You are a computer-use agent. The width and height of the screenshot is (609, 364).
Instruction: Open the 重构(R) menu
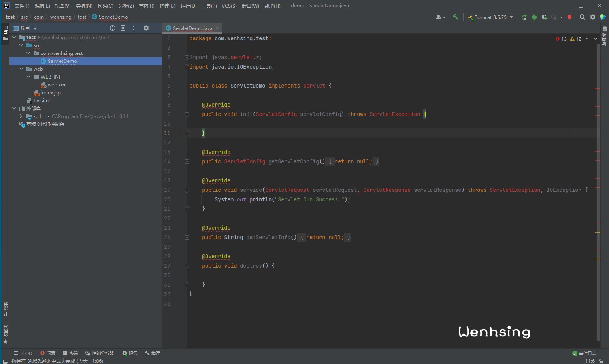coord(147,6)
